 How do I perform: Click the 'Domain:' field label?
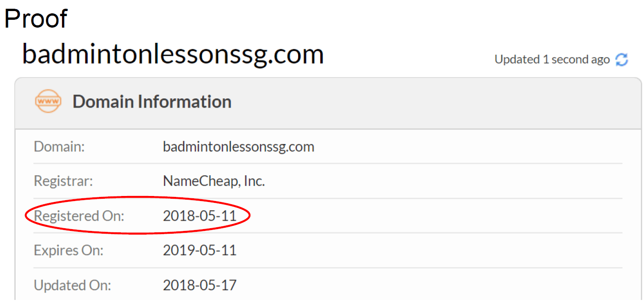pos(60,147)
